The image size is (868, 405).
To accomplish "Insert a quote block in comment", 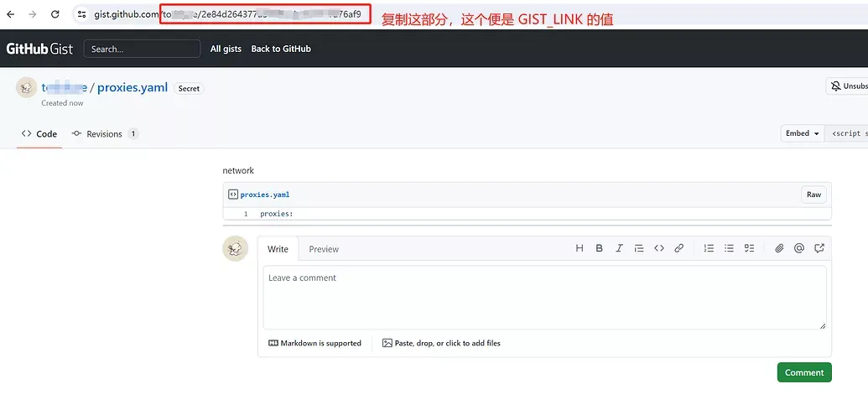I will tap(639, 248).
